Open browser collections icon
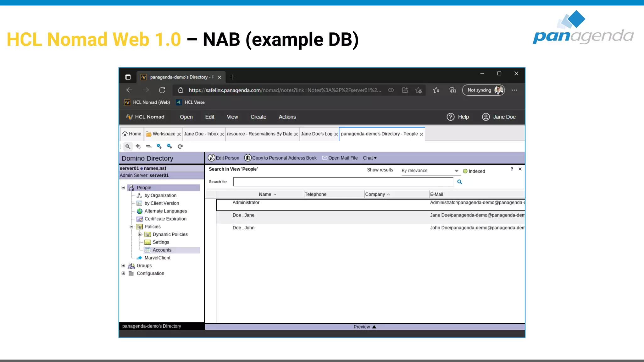Image resolution: width=644 pixels, height=362 pixels. click(452, 90)
